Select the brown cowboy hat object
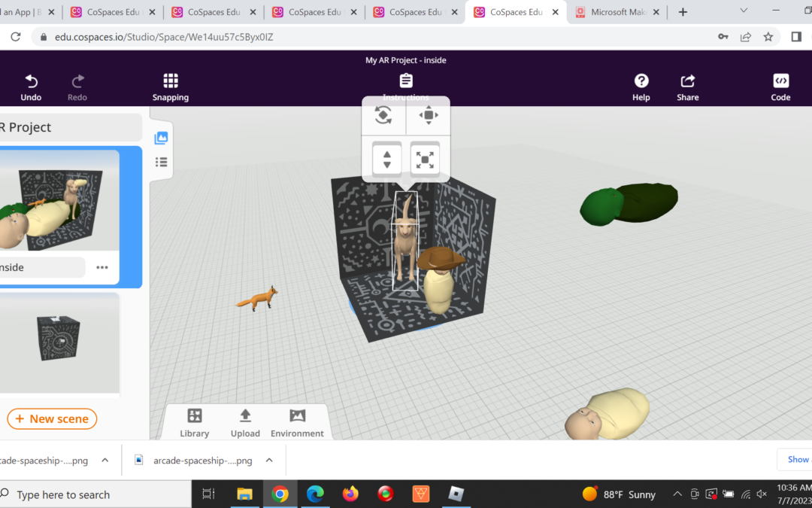 [441, 257]
